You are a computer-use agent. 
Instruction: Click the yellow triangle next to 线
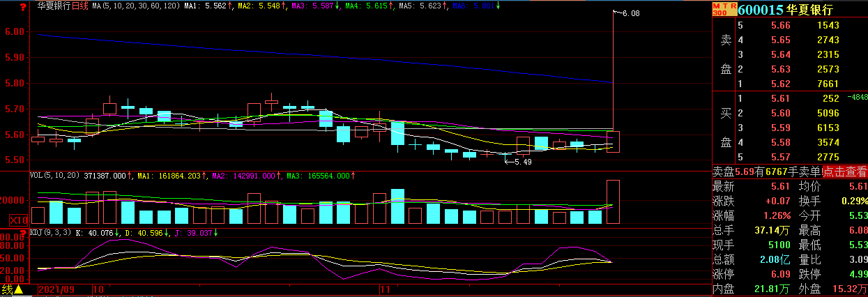(x=20, y=289)
